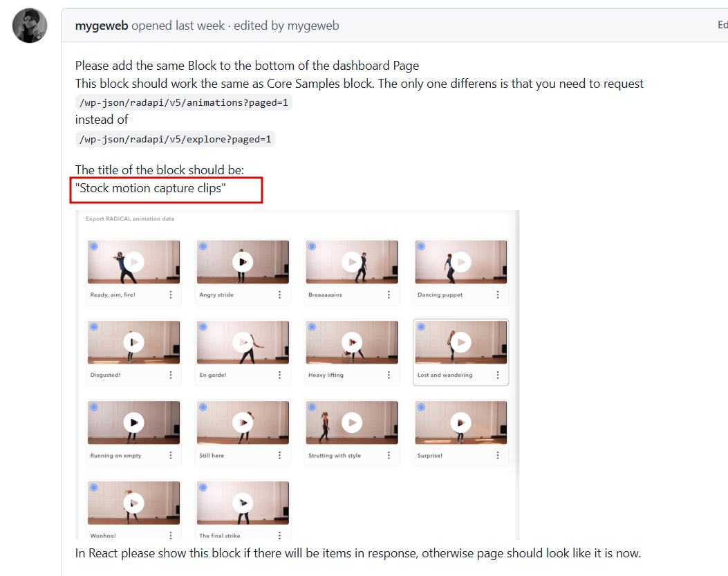Viewport: 728px width, 576px height.
Task: Play the Angry stride clip
Action: [243, 262]
